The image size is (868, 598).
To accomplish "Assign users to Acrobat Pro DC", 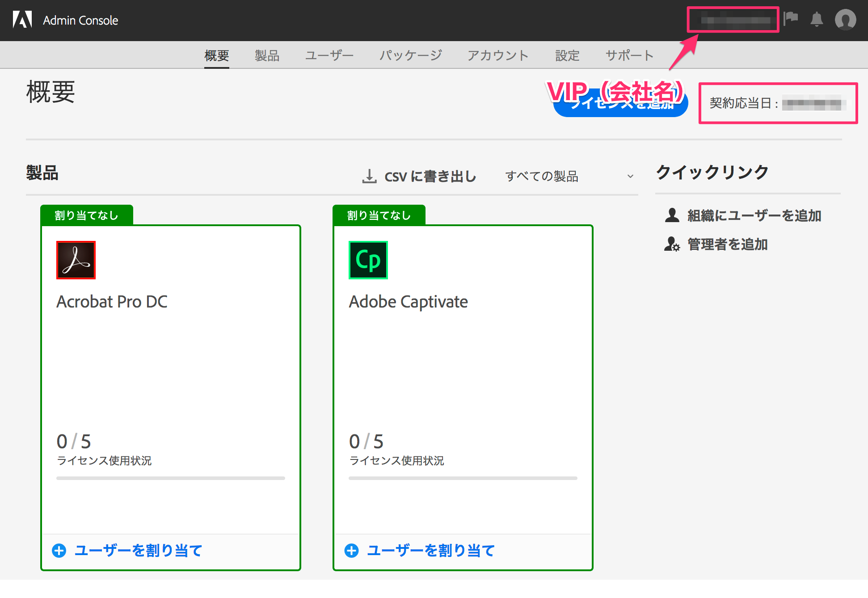I will click(127, 551).
